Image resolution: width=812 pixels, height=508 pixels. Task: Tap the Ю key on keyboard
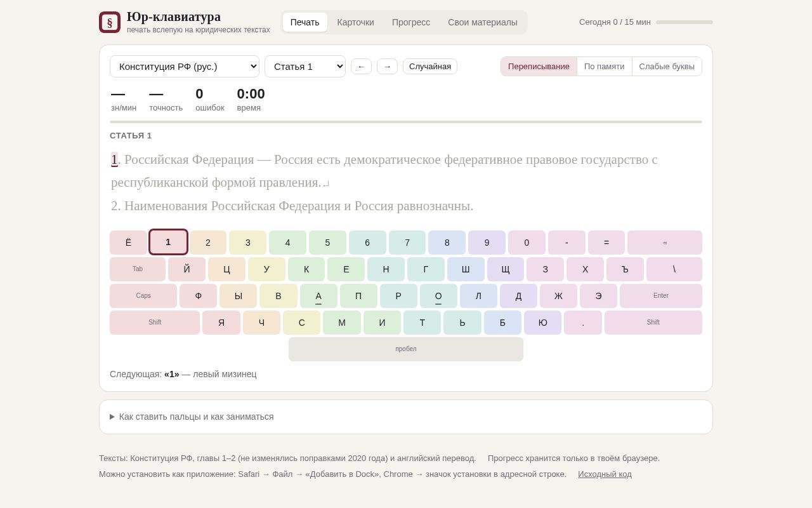coord(543,323)
